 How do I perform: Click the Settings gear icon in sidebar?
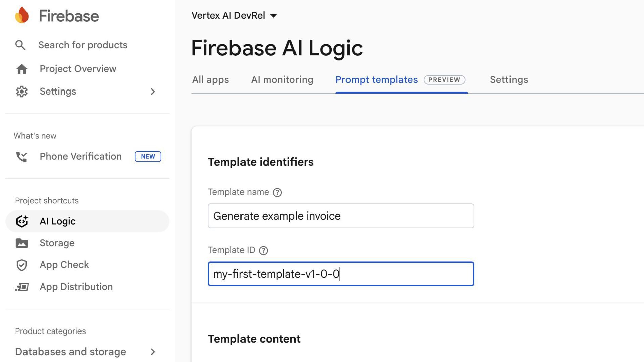click(x=22, y=92)
